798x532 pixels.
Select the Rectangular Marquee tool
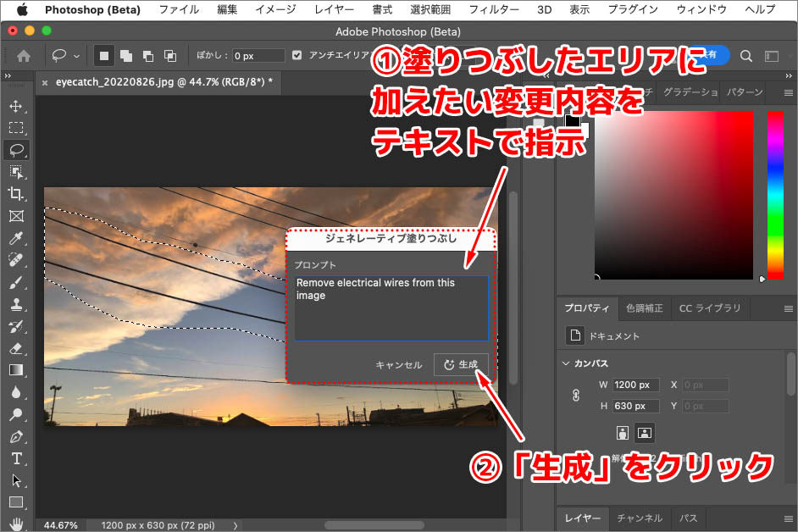(16, 128)
